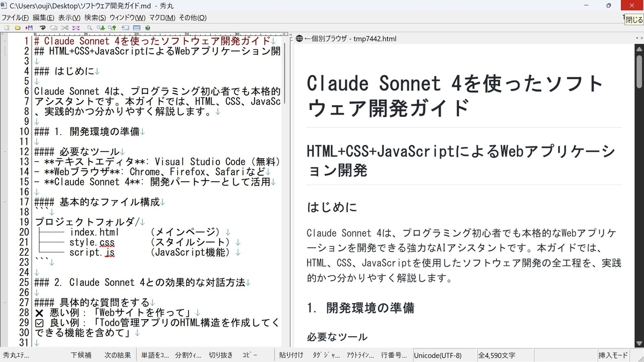This screenshot has width=644, height=362.
Task: Click the コピー function key button
Action: tap(250, 355)
